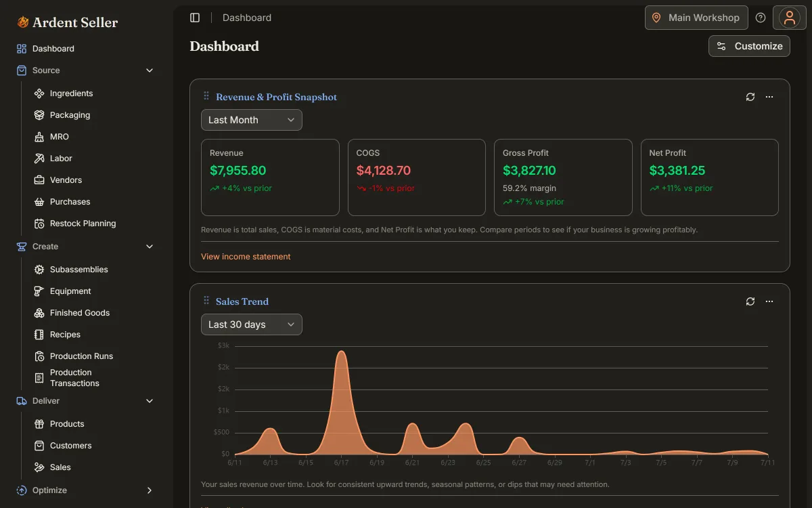This screenshot has height=508, width=812.
Task: Click the Production Transactions document icon
Action: 39,378
